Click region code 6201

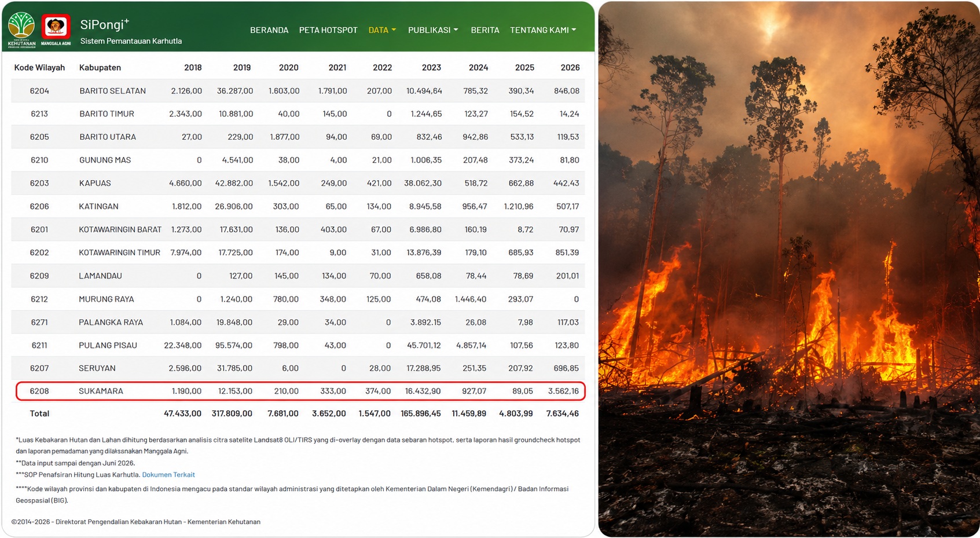(x=39, y=230)
